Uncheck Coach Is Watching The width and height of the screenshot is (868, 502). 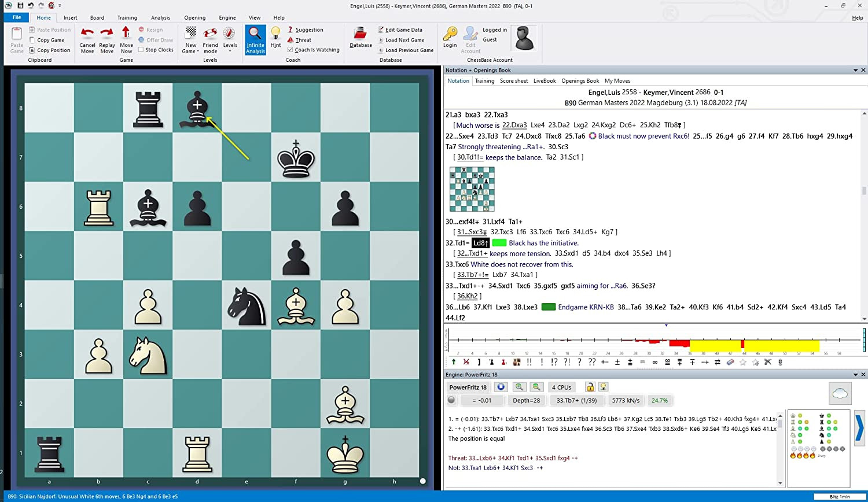[x=290, y=50]
